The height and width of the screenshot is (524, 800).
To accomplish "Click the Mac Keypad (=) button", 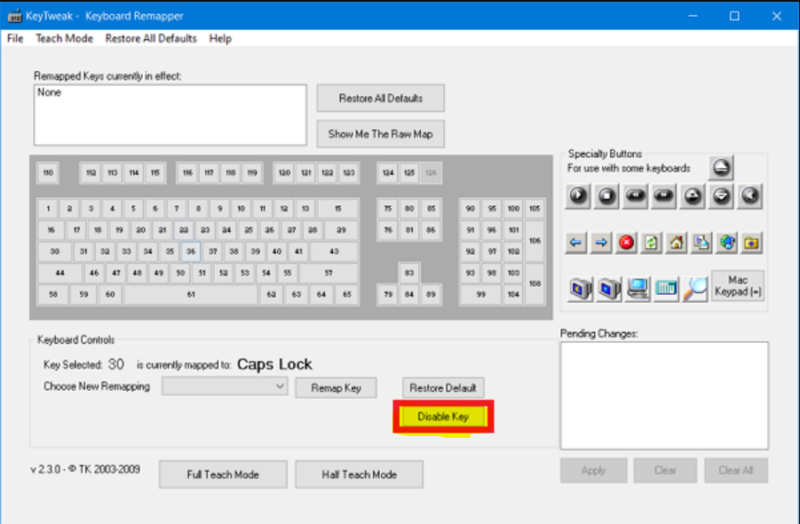I will point(738,285).
